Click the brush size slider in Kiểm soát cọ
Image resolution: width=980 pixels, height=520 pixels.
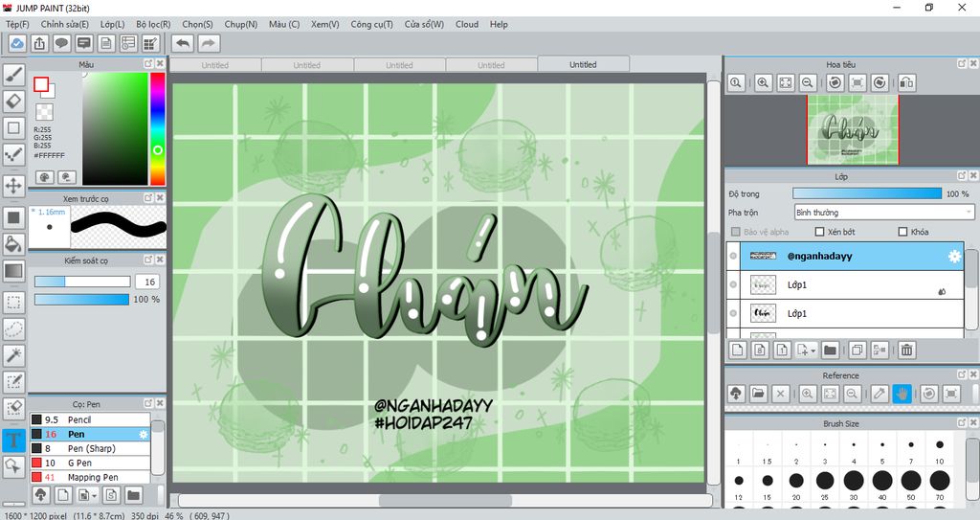82,282
